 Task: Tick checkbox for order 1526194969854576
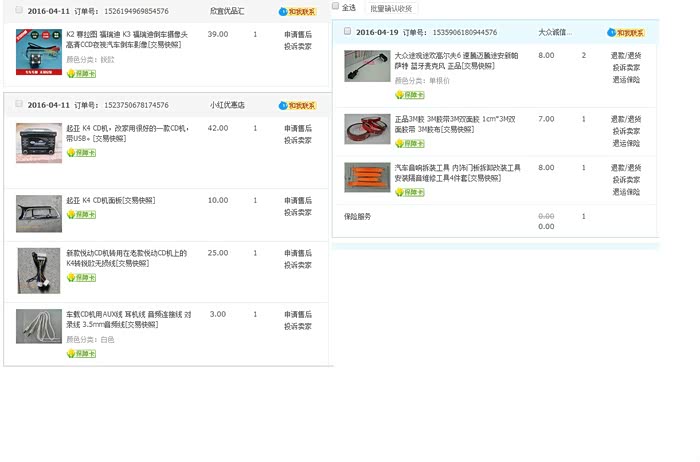tap(18, 9)
